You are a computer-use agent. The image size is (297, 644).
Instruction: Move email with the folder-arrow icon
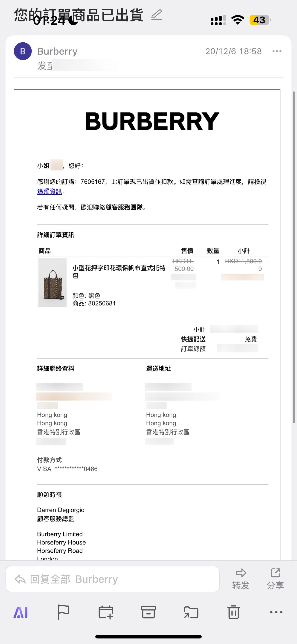(x=191, y=612)
